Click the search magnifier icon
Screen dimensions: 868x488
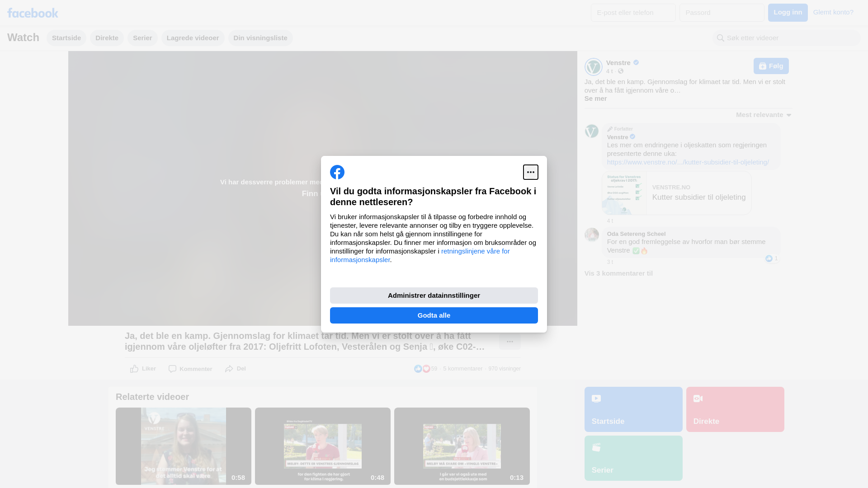720,38
